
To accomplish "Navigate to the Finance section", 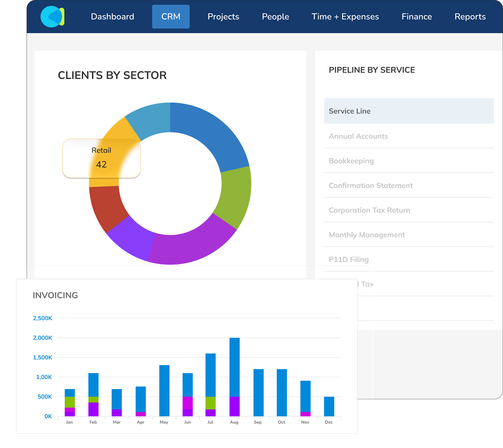I will tap(416, 16).
